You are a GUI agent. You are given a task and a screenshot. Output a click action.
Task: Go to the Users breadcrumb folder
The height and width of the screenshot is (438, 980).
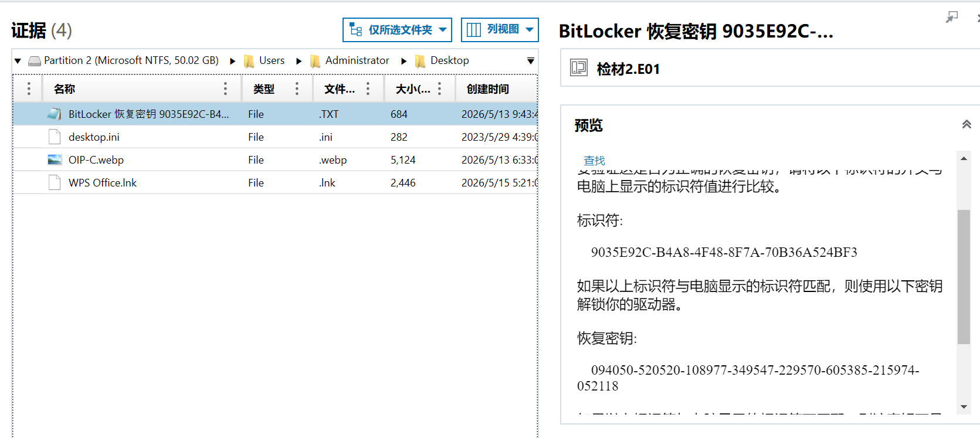(x=272, y=60)
